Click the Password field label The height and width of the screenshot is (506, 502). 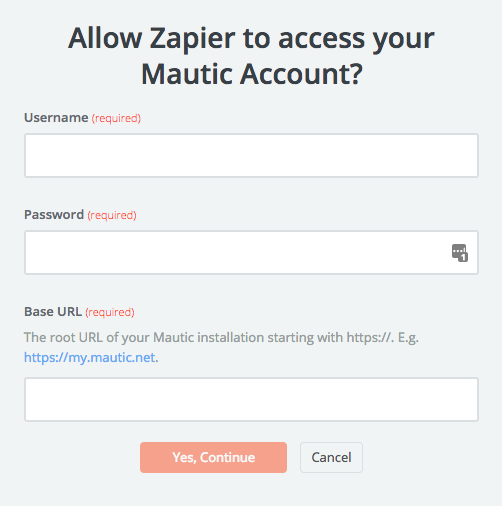pos(54,215)
